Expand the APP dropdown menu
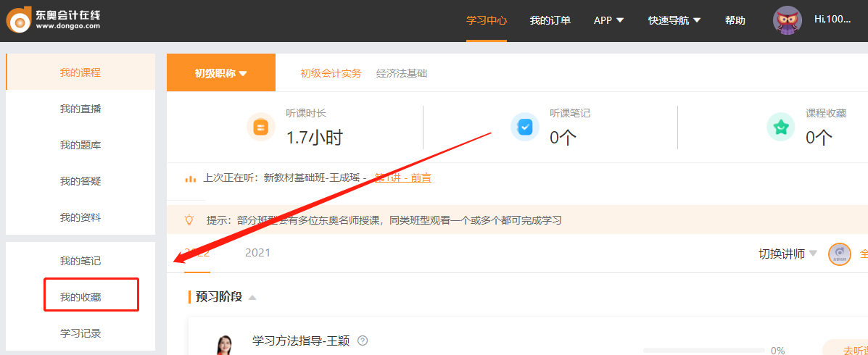This screenshot has width=868, height=355. point(608,20)
